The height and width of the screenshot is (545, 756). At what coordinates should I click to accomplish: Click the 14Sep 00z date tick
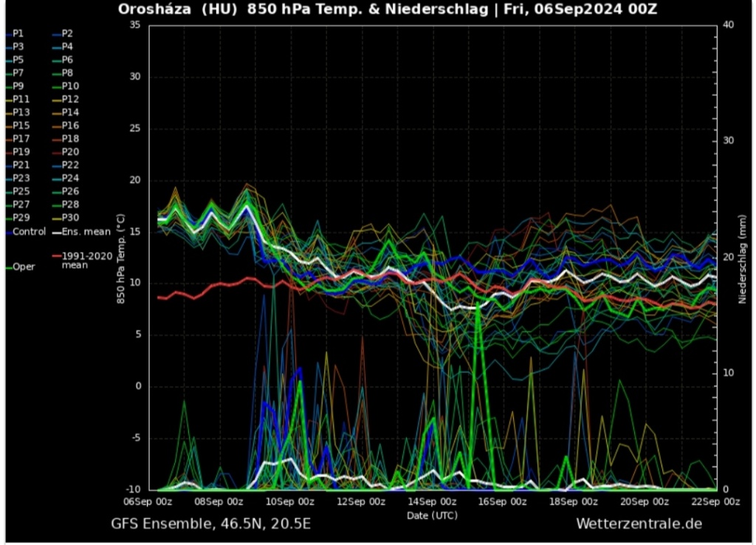(x=432, y=502)
